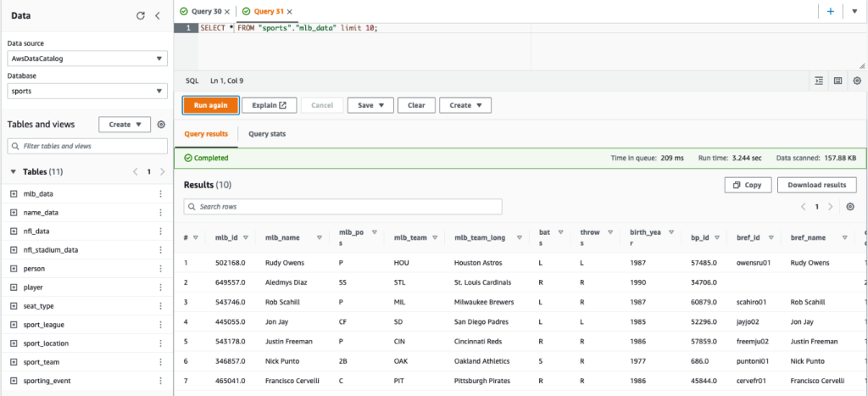This screenshot has height=396, width=868.
Task: Open actions menu for sporting_event table
Action: 160,381
